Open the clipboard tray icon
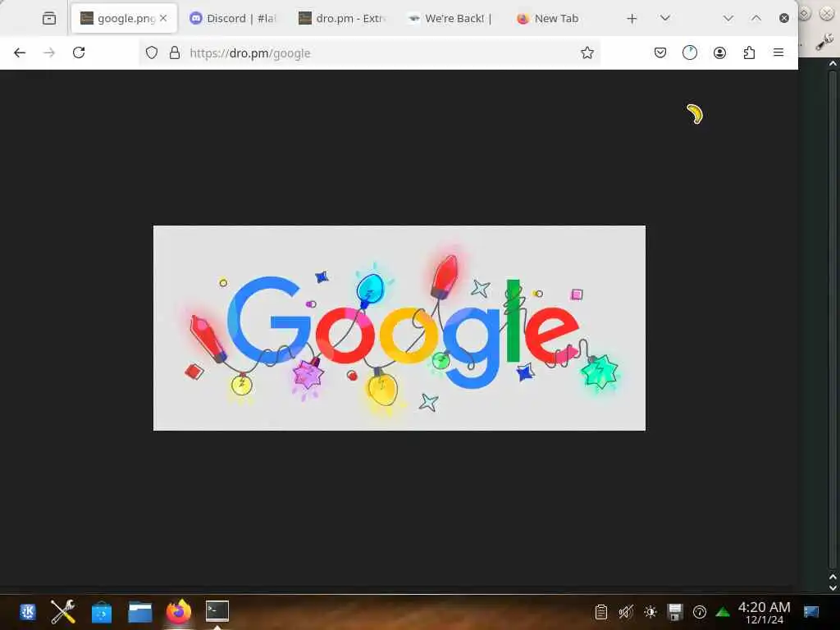 601,611
